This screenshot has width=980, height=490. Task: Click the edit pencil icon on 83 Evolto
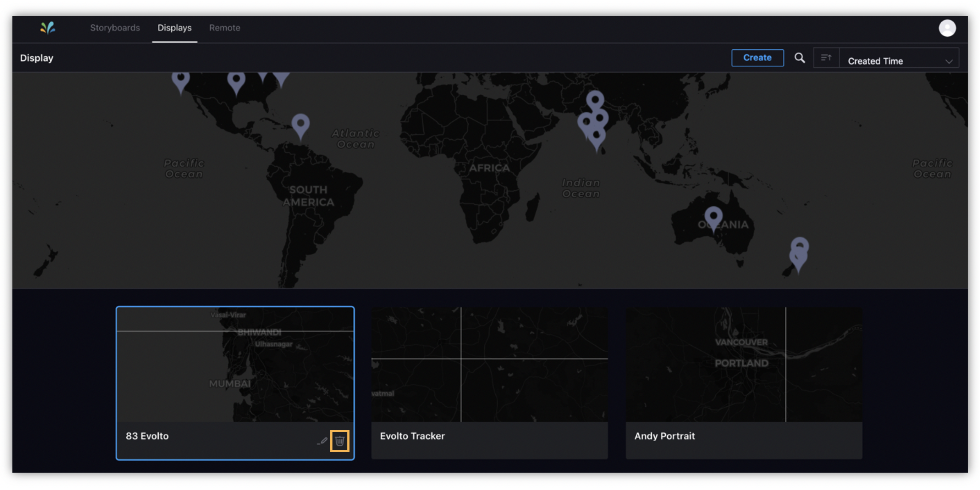(323, 441)
